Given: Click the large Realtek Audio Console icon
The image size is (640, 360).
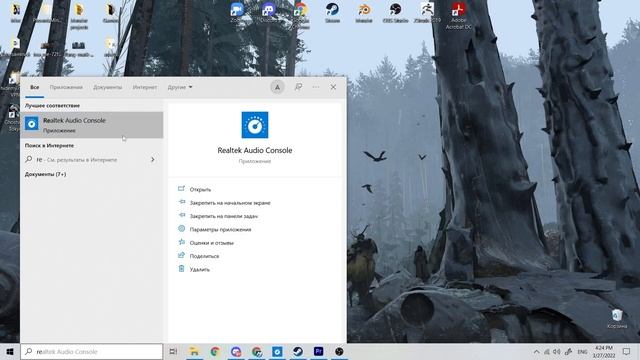Looking at the screenshot, I should tap(255, 125).
